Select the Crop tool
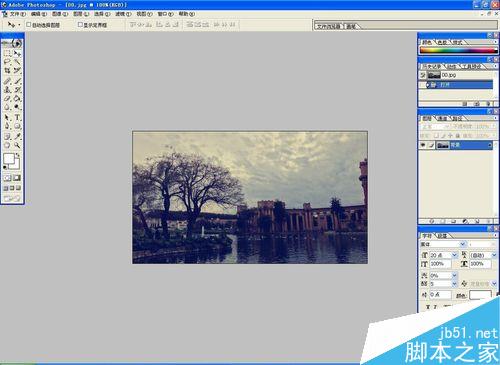 pyautogui.click(x=7, y=70)
